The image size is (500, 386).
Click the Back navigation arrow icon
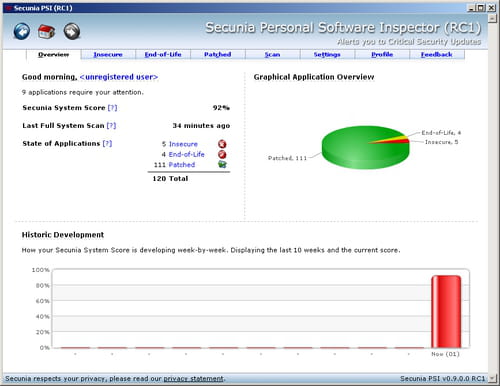click(x=22, y=32)
